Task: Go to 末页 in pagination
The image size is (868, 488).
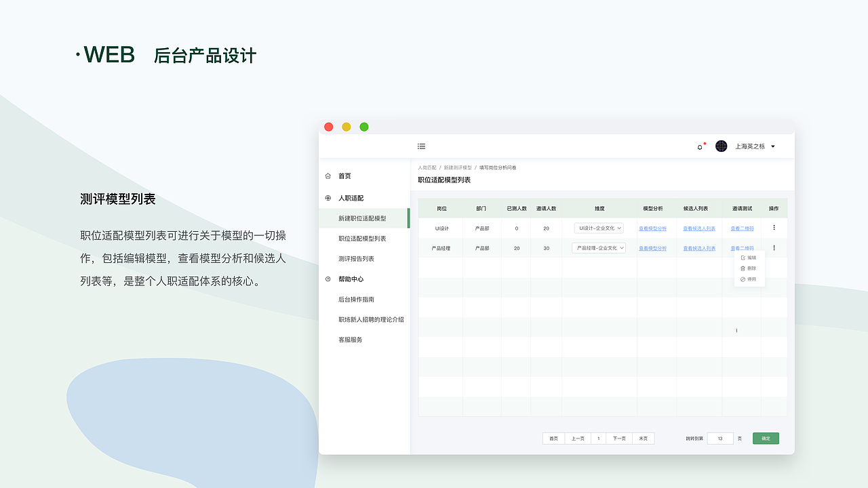Action: click(644, 439)
